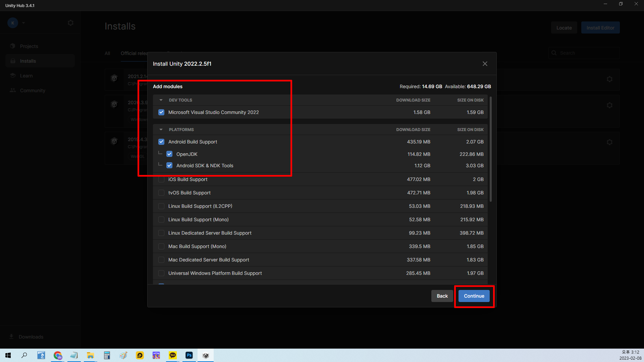Switch to the Official releases tab

(134, 53)
